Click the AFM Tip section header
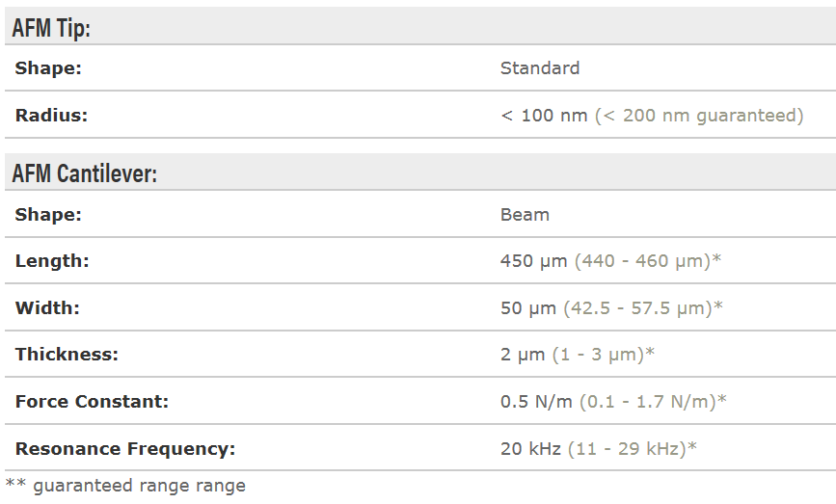The image size is (836, 504). tap(52, 28)
